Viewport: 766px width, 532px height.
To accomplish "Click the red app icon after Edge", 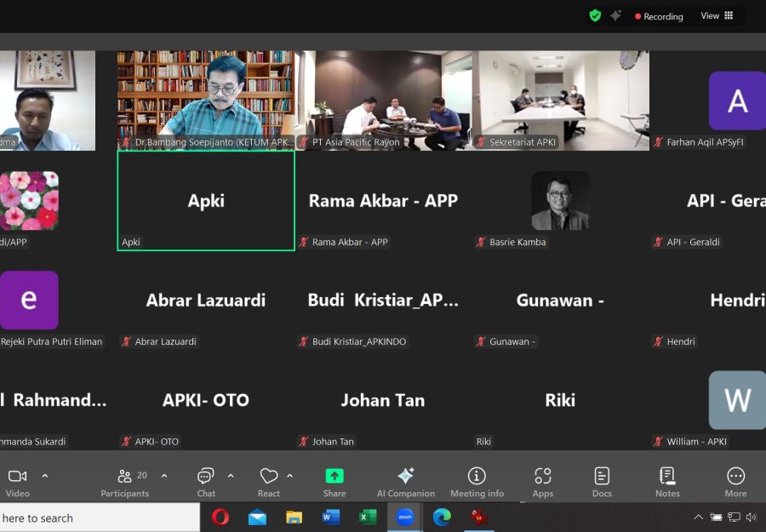I will tap(478, 518).
